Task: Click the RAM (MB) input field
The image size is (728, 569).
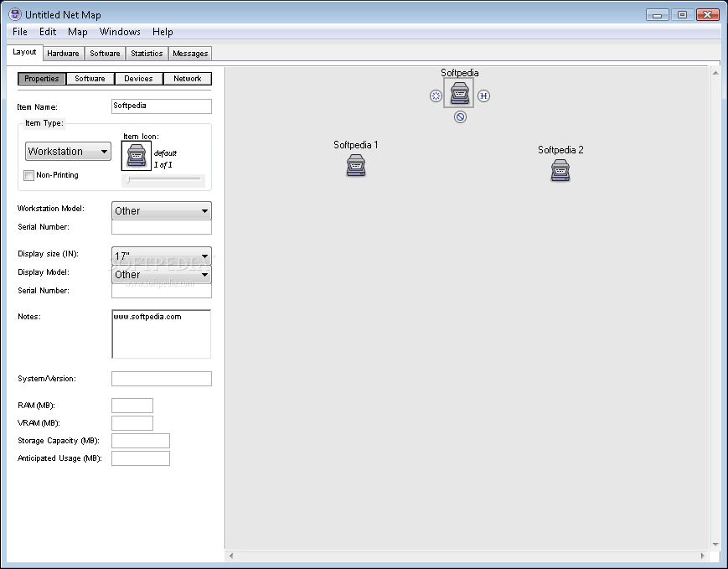Action: tap(132, 406)
